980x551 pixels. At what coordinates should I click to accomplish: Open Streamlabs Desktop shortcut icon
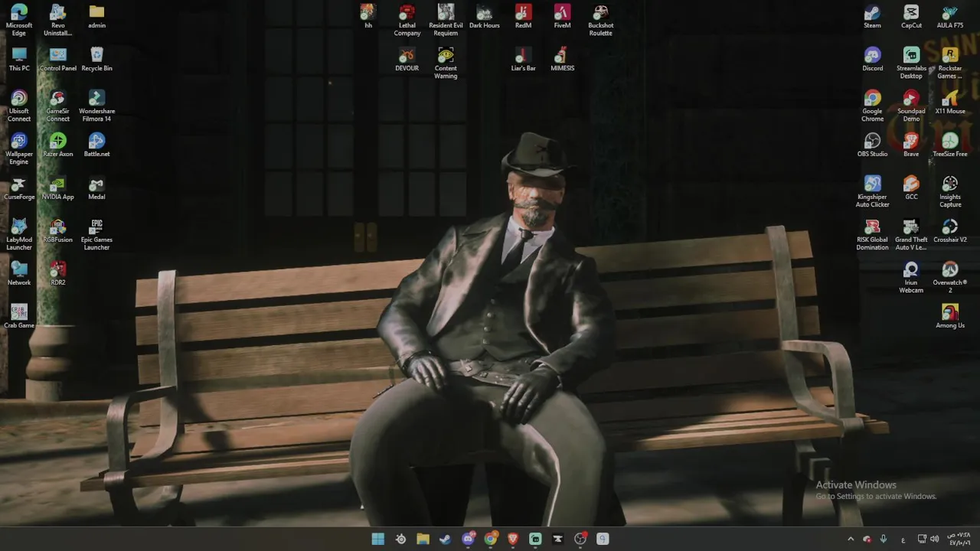tap(911, 63)
